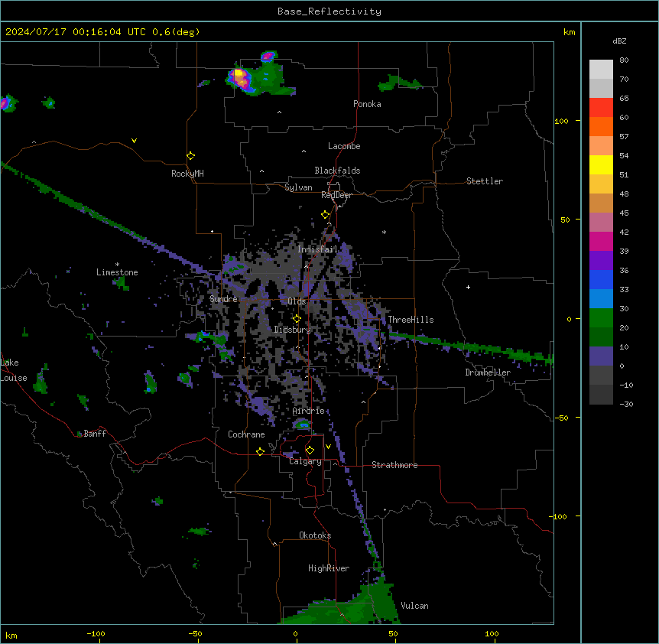
Task: Click the 80 value on dBZ legend
Action: [x=624, y=60]
